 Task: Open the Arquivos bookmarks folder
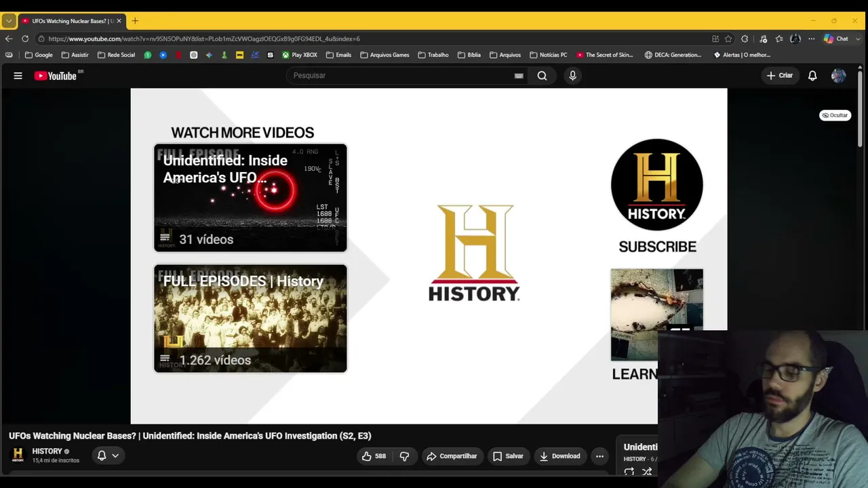[x=505, y=55]
